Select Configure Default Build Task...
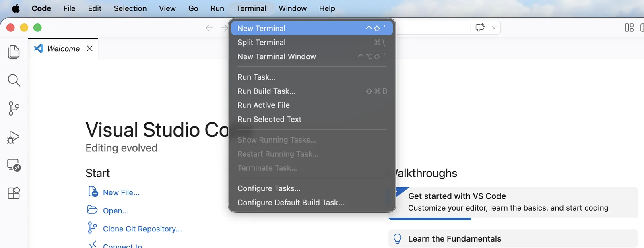644x248 pixels. coord(312,203)
